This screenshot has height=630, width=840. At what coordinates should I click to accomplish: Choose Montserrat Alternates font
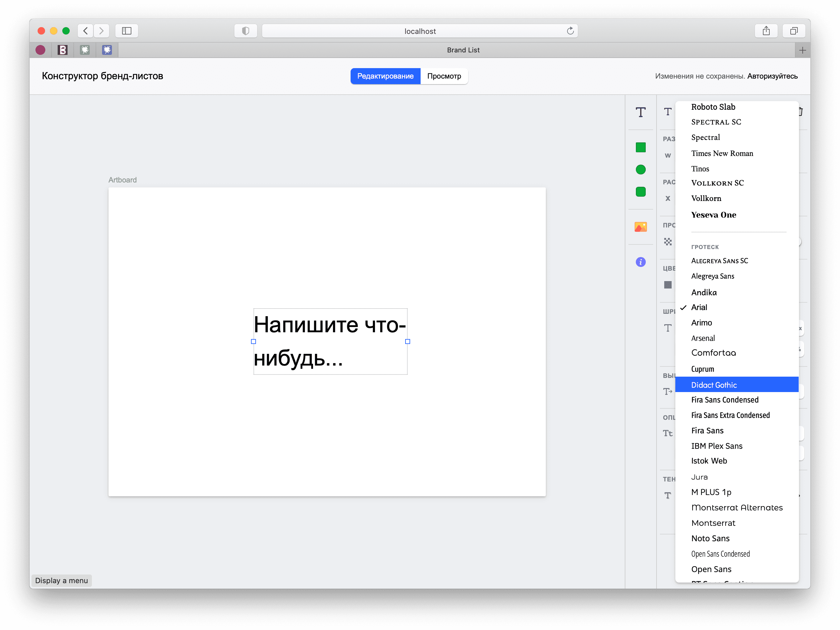pyautogui.click(x=737, y=508)
